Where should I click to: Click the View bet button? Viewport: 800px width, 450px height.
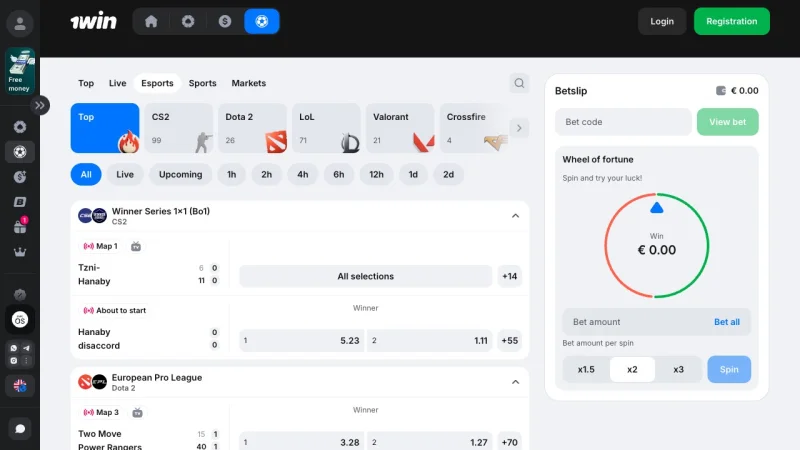[728, 122]
